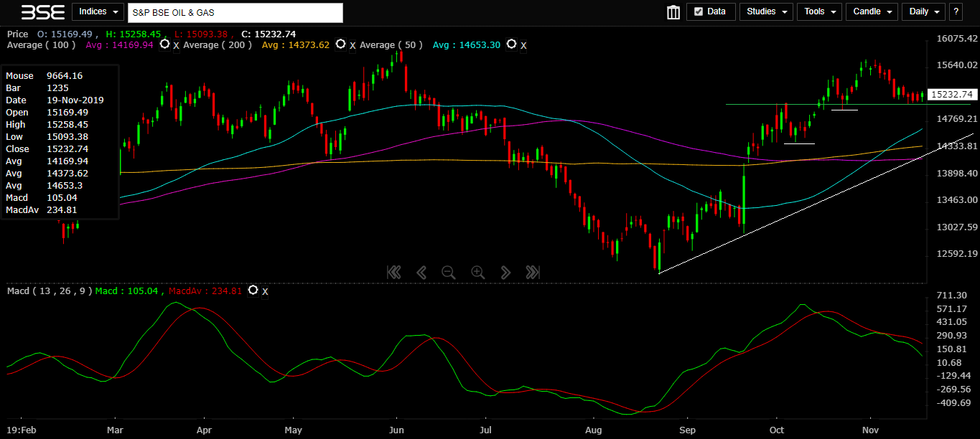Screen dimensions: 980x439
Task: Click the question mark help button
Action: pyautogui.click(x=956, y=11)
